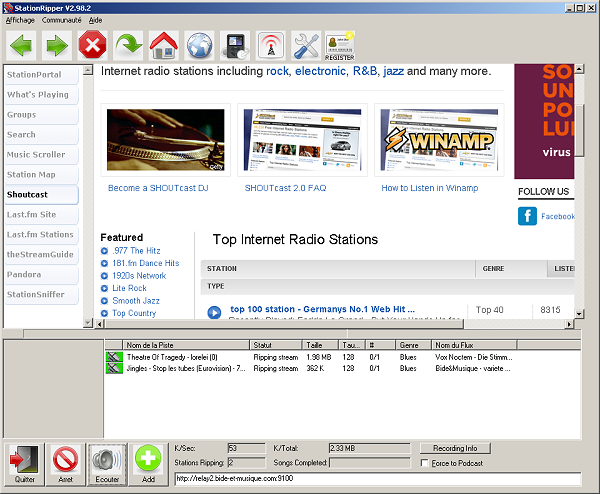Open SHOUTcast 2.0 FAQ link

285,188
